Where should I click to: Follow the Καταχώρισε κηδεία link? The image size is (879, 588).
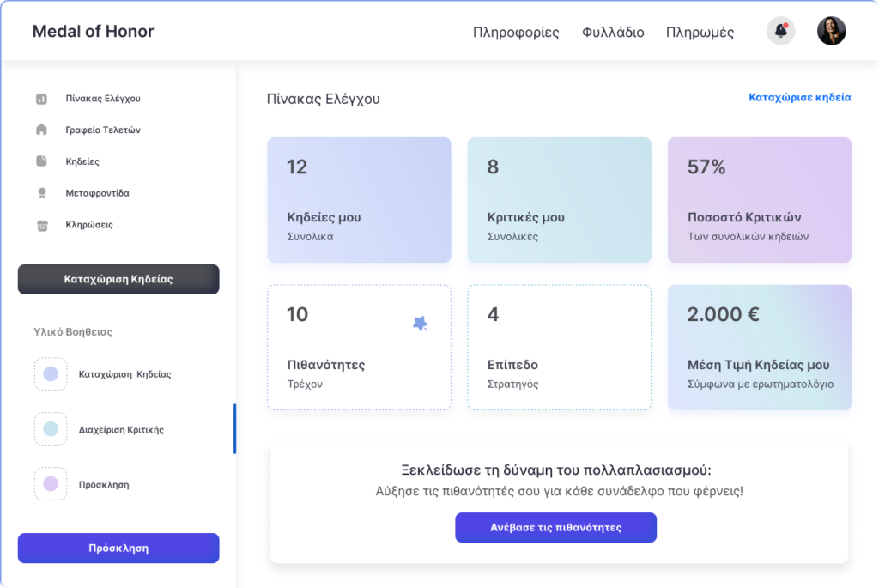click(799, 98)
